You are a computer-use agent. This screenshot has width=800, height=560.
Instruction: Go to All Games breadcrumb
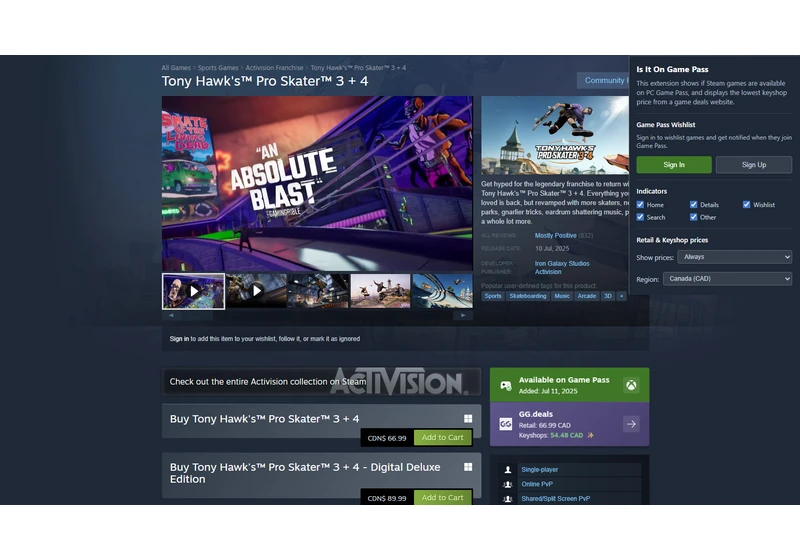(x=176, y=68)
